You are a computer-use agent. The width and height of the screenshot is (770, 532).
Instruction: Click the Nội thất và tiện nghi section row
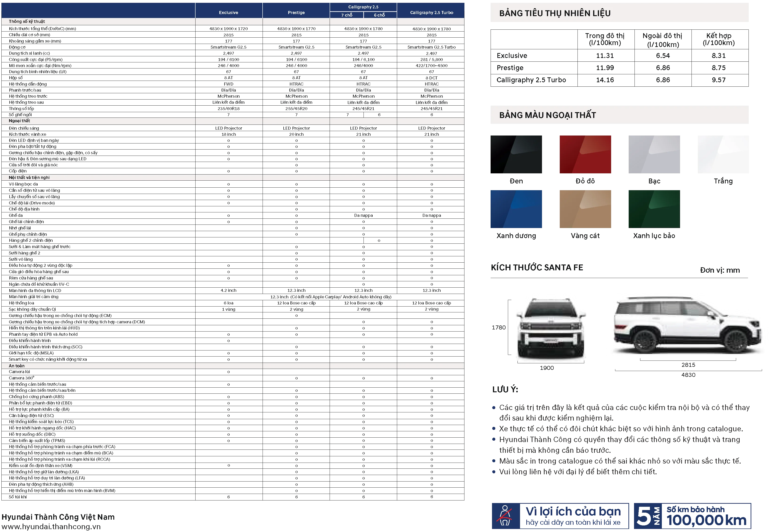29,177
